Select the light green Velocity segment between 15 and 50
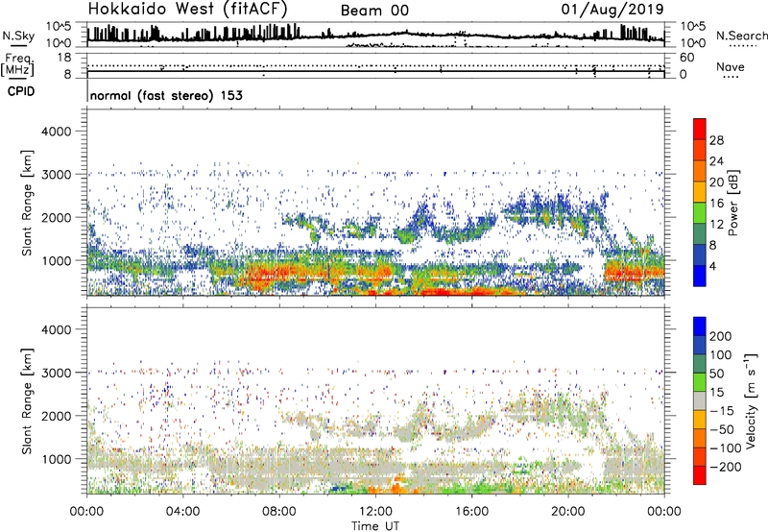The height and width of the screenshot is (532, 768). coord(700,382)
